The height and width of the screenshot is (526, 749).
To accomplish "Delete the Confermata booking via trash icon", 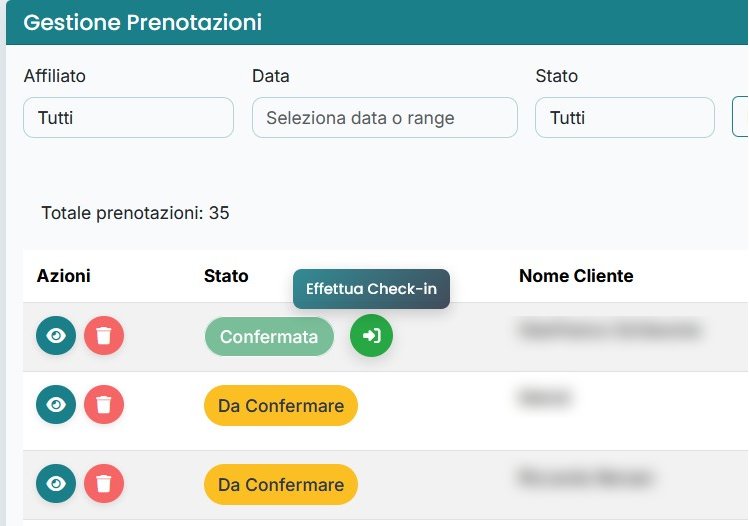I will coord(103,336).
